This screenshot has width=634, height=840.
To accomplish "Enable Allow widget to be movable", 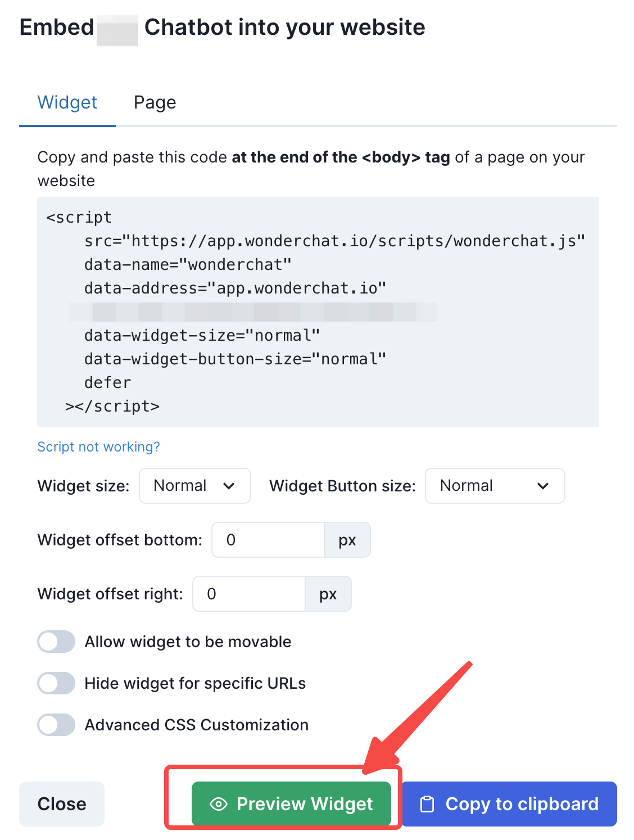I will (56, 642).
